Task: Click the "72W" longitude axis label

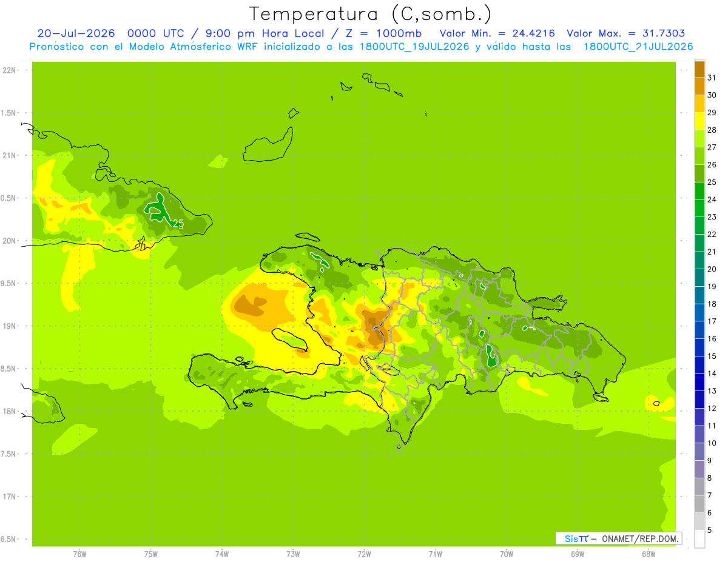Action: [x=364, y=554]
